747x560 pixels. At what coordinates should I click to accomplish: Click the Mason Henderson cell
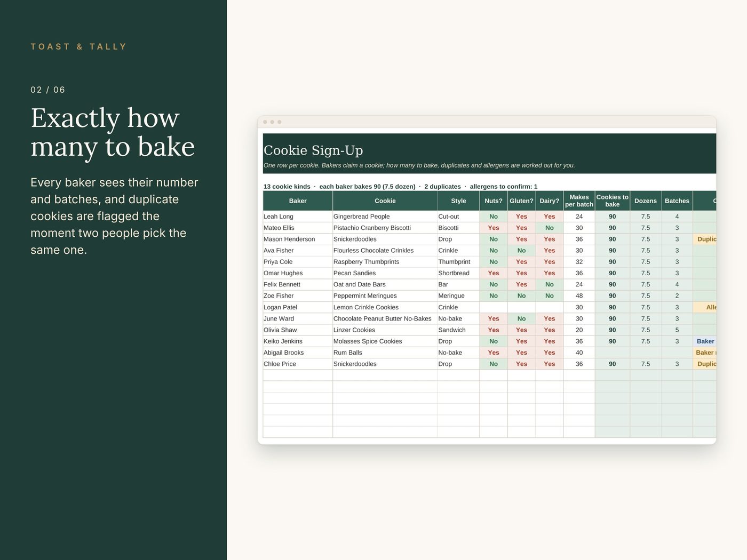(298, 239)
